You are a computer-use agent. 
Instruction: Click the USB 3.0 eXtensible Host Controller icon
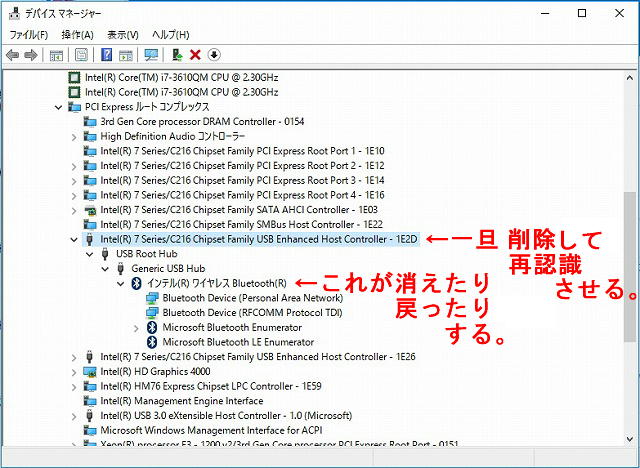pos(89,416)
